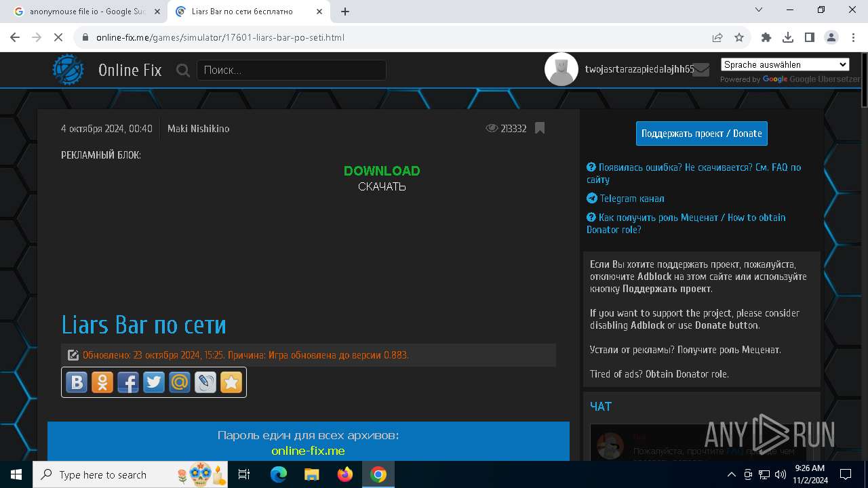Screen dimensions: 868x488
Task: Launch Microsoft Edge from the taskbar
Action: (279, 474)
